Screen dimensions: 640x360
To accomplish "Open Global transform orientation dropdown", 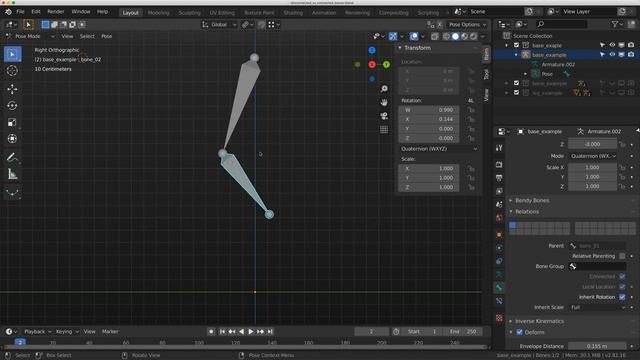I will (x=219, y=25).
